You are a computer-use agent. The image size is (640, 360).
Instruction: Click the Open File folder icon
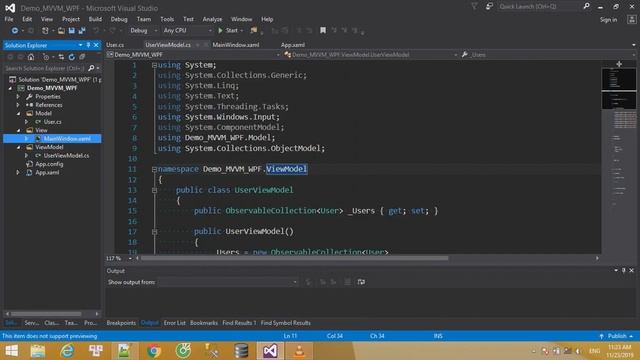point(61,31)
